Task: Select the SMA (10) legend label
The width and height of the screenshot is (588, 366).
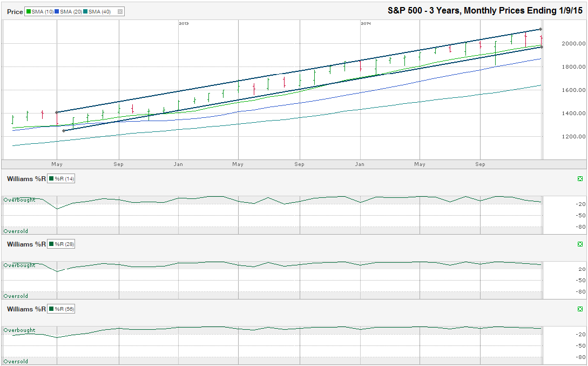Action: point(42,12)
